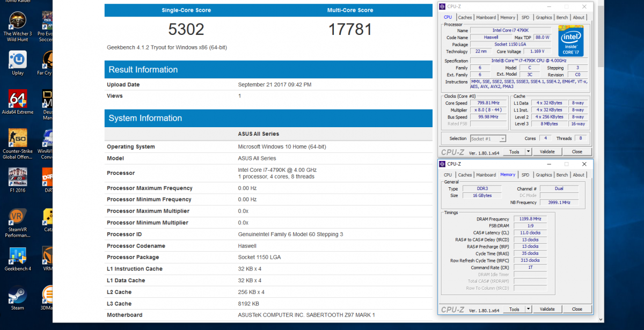Viewport: 644px width, 330px height.
Task: Switch to Mainboard tab in the CPU-Z processor window
Action: tap(486, 17)
